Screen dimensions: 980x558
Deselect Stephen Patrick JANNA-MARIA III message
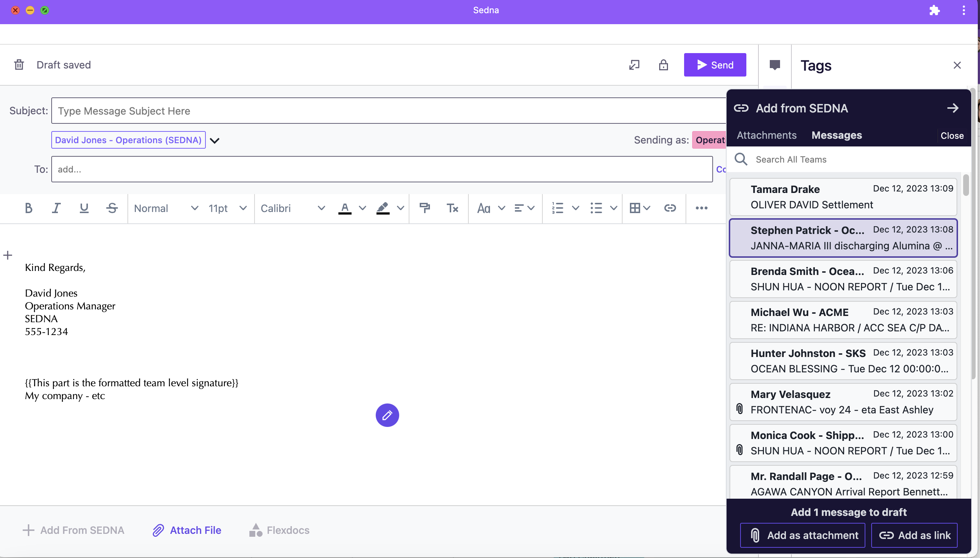[843, 238]
